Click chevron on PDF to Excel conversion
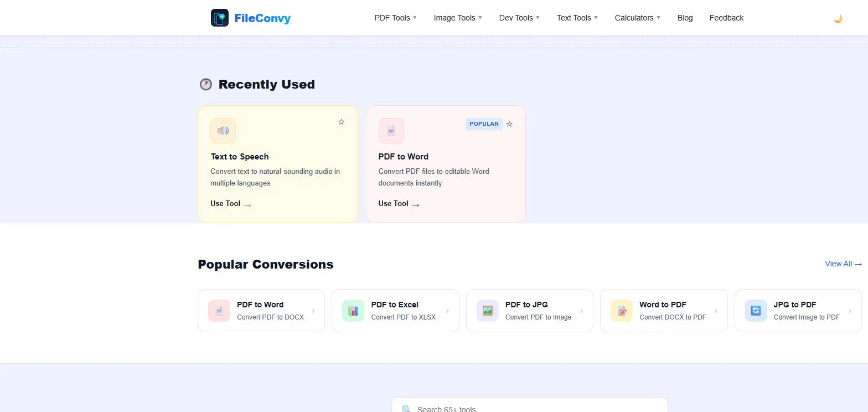Viewport: 868px width, 412px height. coord(447,311)
